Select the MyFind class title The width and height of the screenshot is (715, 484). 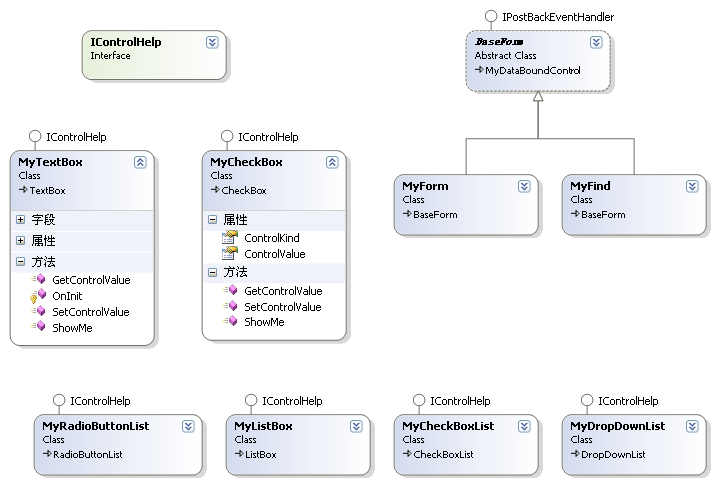coord(590,186)
